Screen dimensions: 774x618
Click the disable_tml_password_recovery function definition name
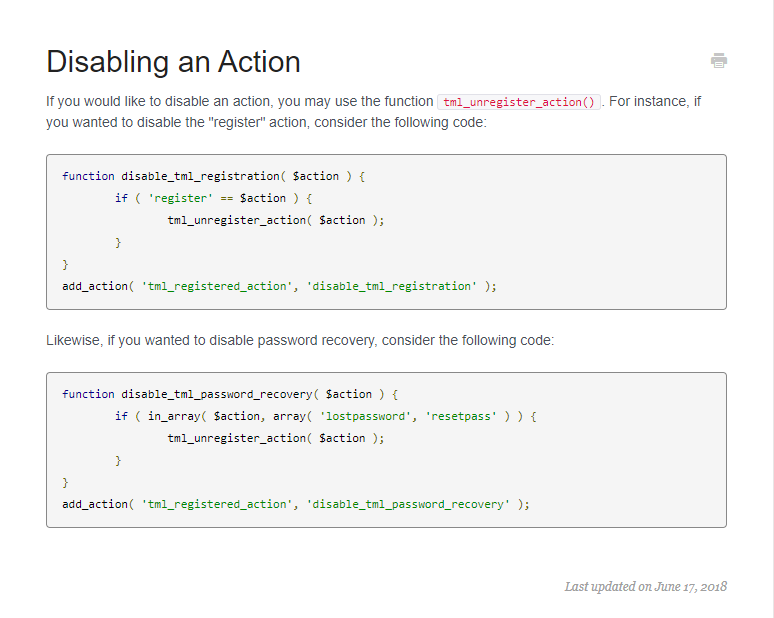tap(217, 394)
